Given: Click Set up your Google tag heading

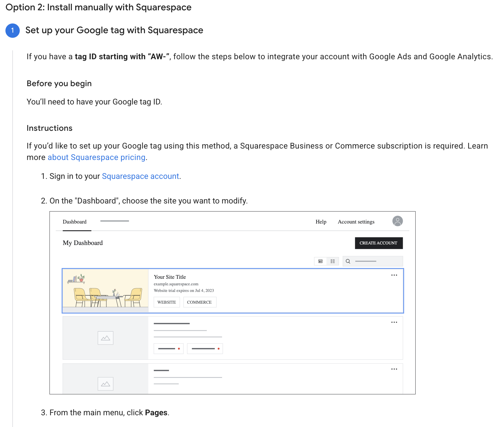Looking at the screenshot, I should pos(114,30).
